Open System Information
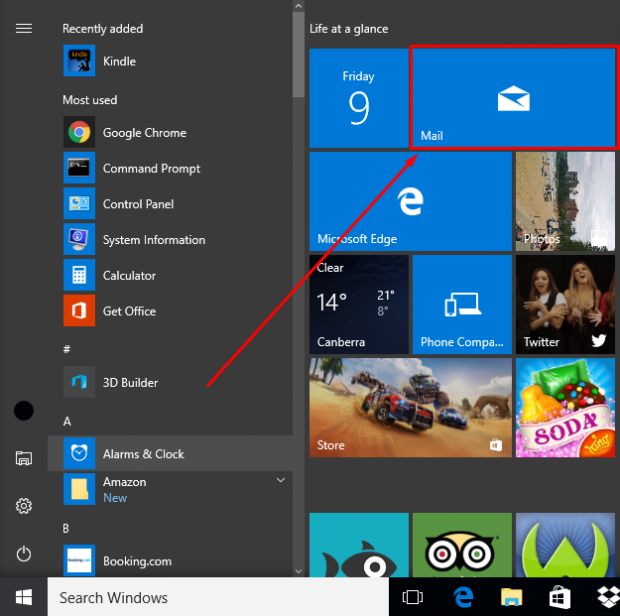Viewport: 620px width, 616px height. click(170, 239)
